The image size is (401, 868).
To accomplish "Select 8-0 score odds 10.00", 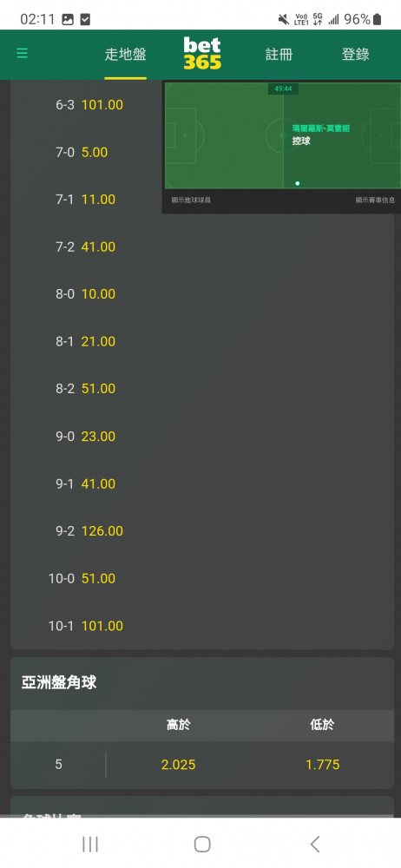I will [x=84, y=294].
